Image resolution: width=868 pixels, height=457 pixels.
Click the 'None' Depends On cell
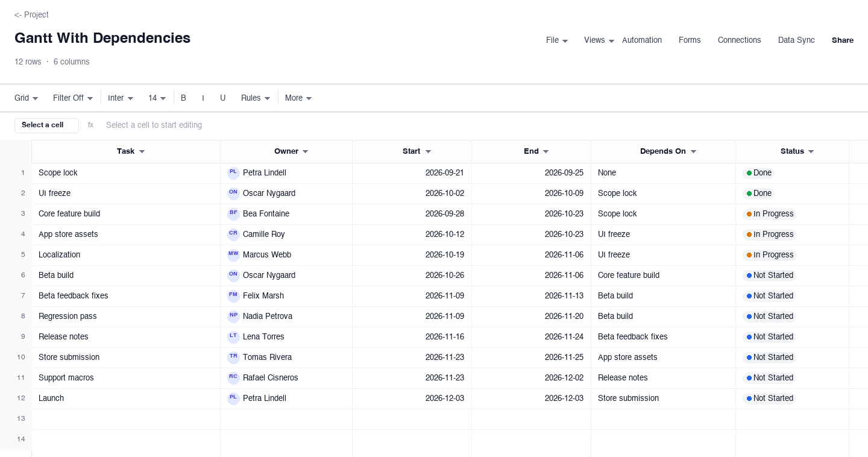click(663, 172)
